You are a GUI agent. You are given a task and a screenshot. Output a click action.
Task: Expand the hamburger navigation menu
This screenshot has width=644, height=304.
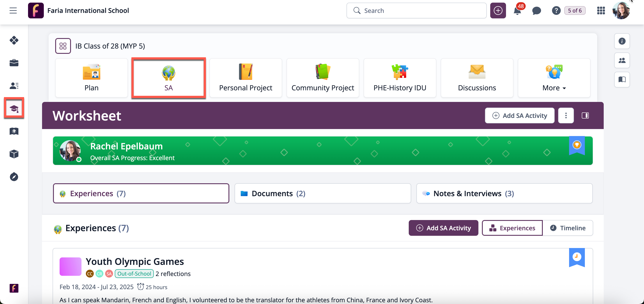(x=13, y=11)
